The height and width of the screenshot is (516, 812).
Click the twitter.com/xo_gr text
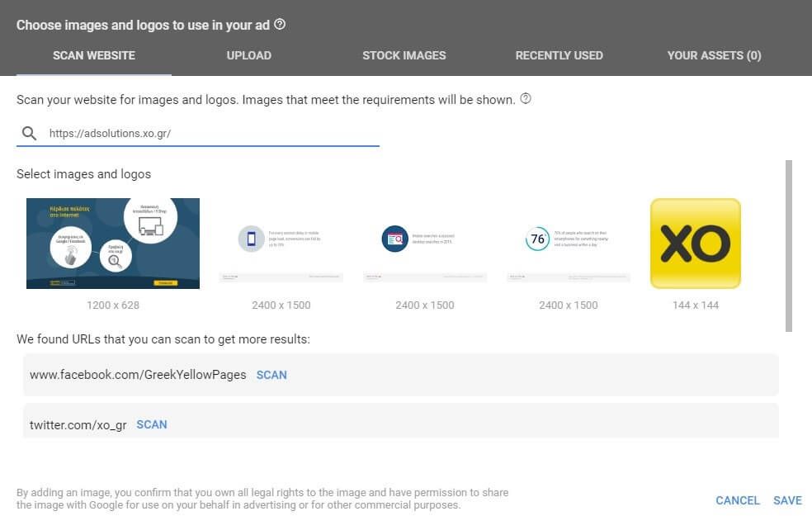point(78,425)
